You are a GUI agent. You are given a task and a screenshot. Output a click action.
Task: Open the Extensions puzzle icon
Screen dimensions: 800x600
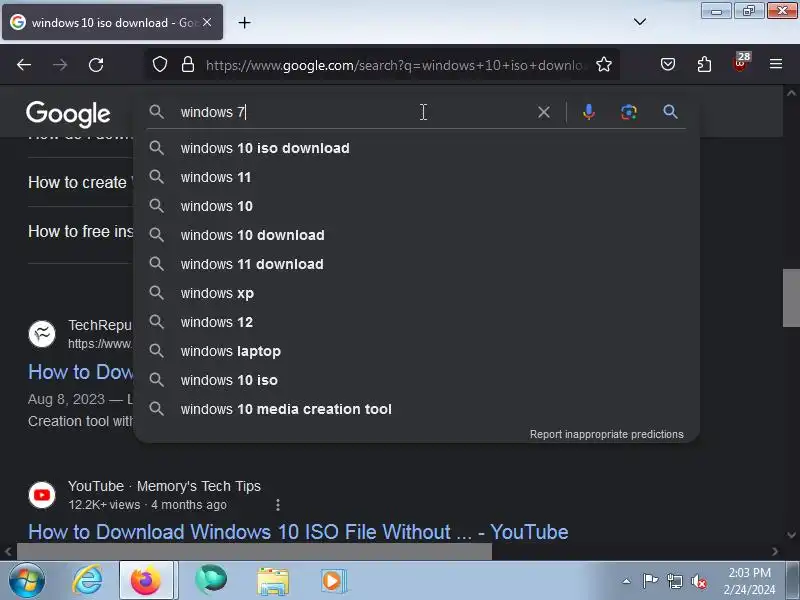[x=704, y=65]
